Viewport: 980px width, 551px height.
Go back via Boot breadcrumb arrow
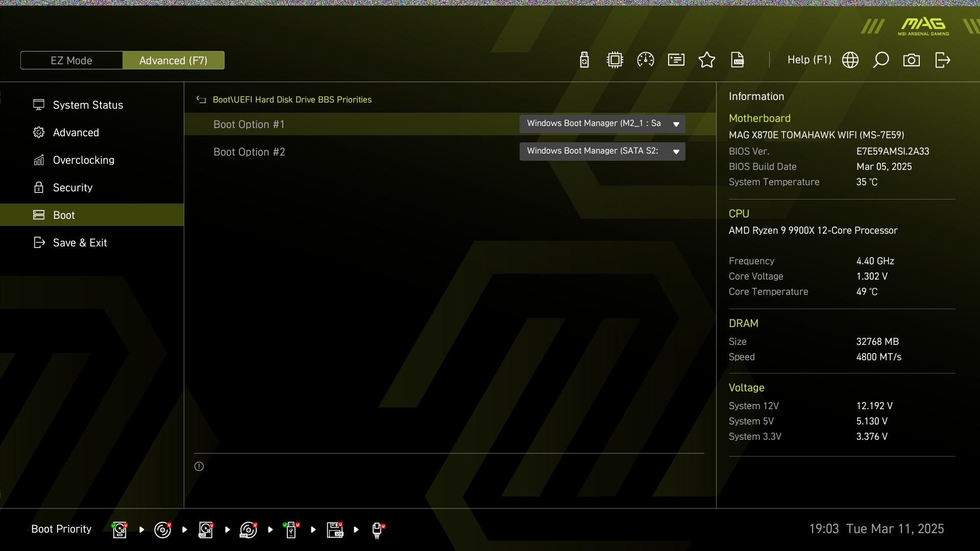click(x=201, y=100)
